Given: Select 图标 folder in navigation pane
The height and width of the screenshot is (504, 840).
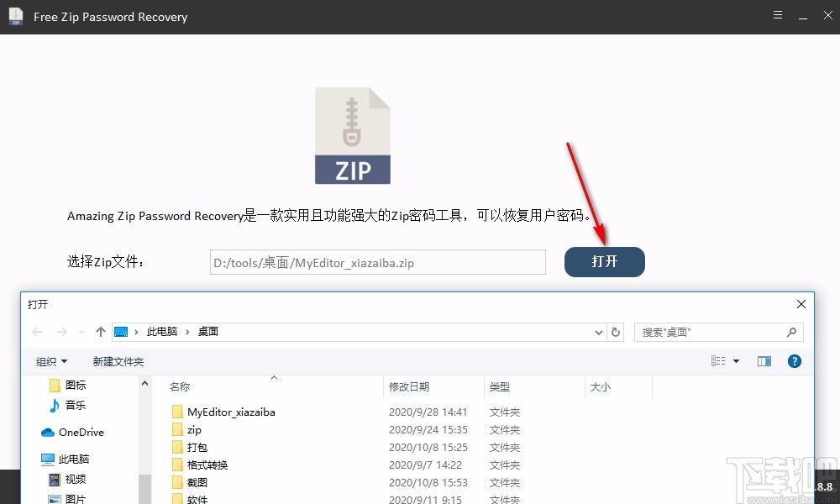Looking at the screenshot, I should (75, 385).
